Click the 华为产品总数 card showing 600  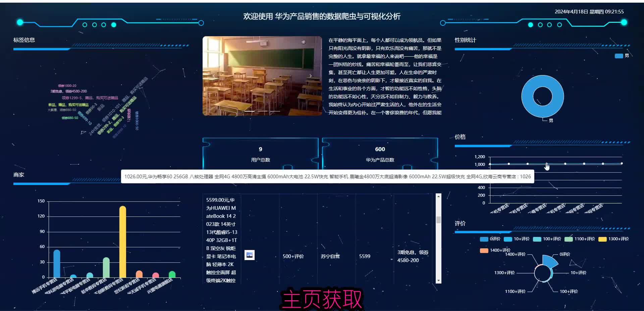(380, 154)
